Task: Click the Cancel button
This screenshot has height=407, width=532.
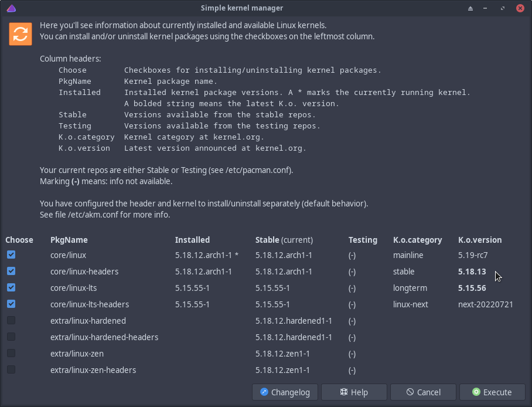Action: [423, 392]
